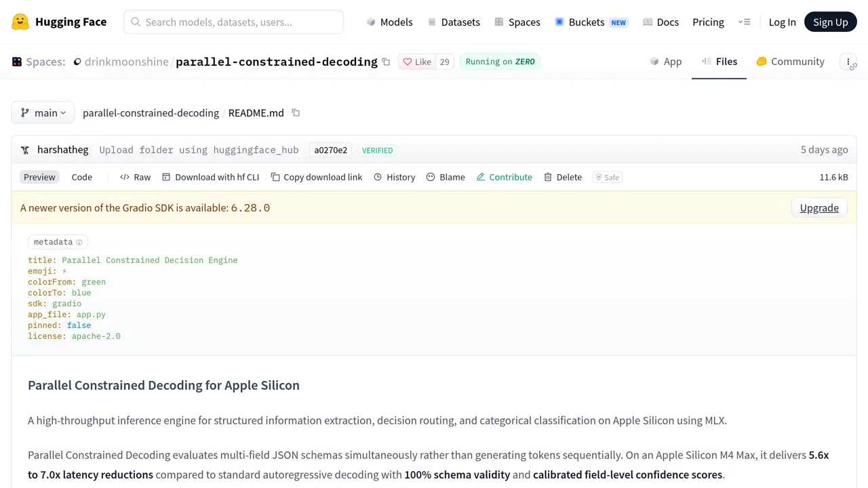Screen dimensions: 868x488
Task: Click the Spaces: heading link
Action: click(45, 62)
